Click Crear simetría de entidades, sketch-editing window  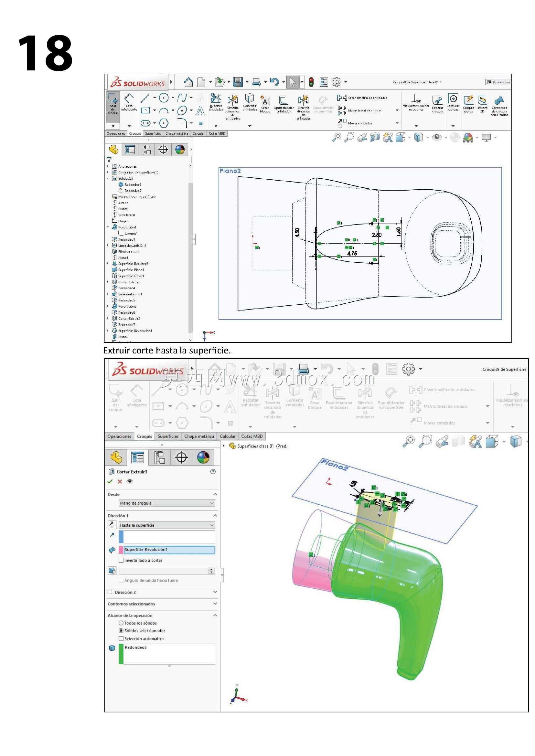[x=362, y=98]
